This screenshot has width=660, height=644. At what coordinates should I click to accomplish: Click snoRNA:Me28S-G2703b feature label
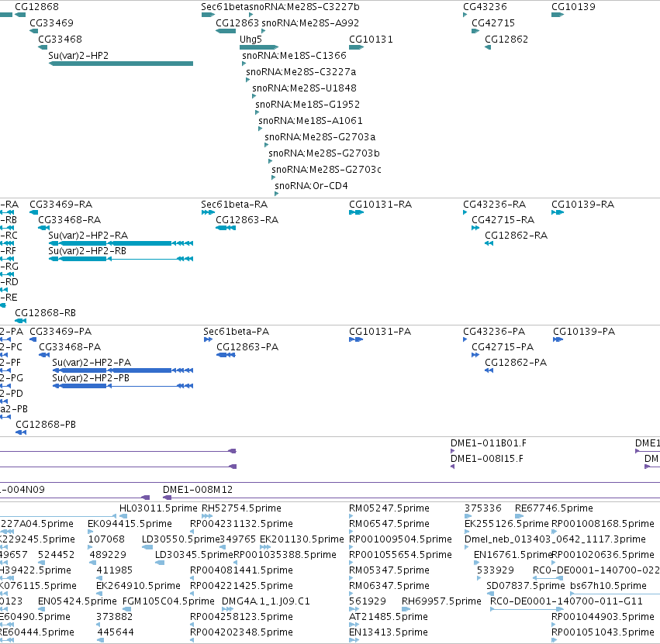(x=324, y=153)
